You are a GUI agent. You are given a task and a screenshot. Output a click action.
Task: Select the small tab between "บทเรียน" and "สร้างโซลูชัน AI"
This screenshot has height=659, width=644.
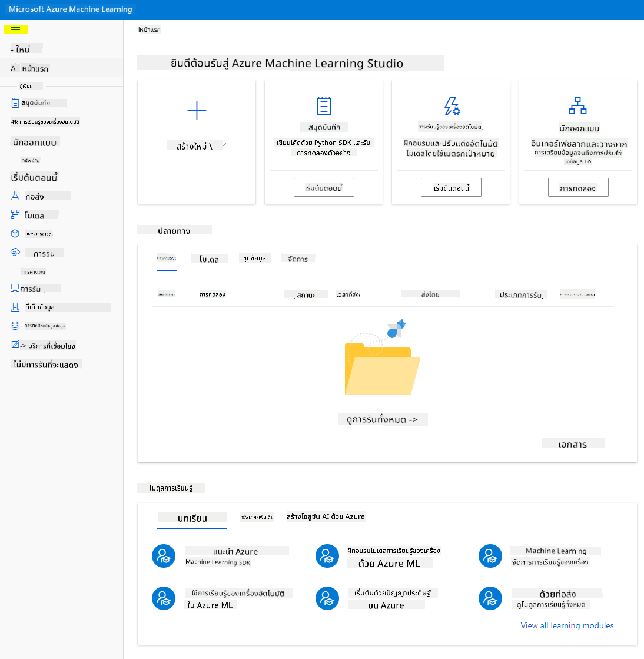pyautogui.click(x=257, y=517)
